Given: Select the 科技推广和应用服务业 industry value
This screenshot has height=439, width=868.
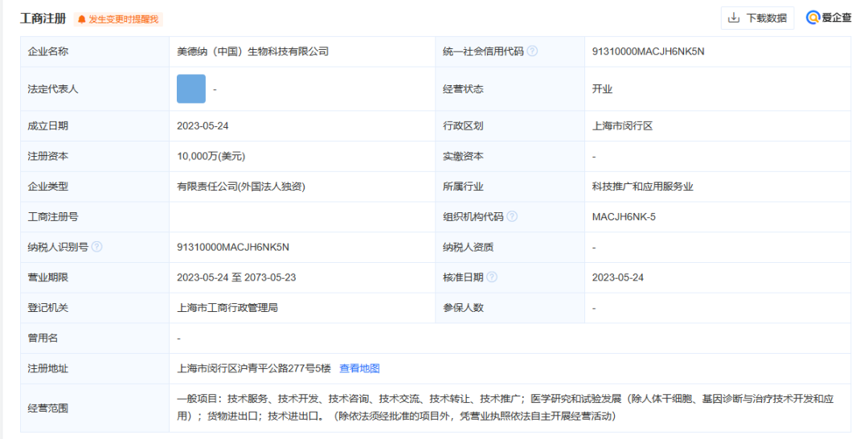Looking at the screenshot, I should coord(642,187).
